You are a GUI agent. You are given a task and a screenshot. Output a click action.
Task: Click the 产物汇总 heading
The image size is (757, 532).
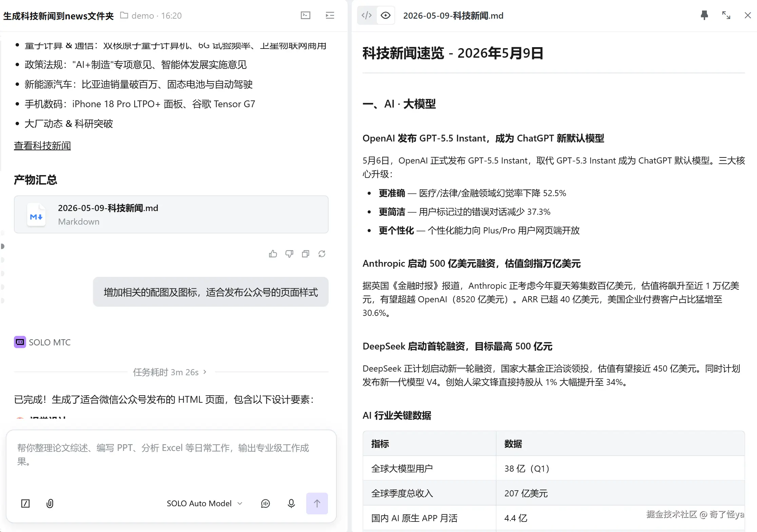point(35,179)
